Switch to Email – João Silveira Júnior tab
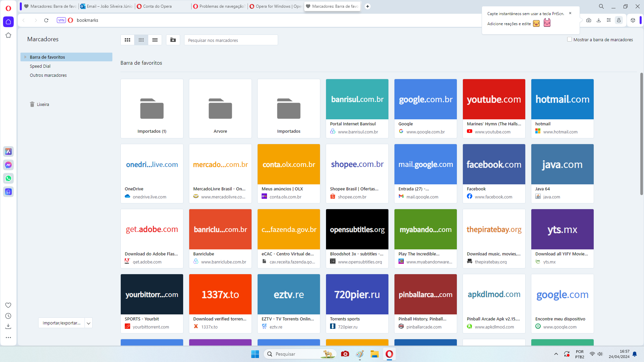644x362 pixels. tap(107, 6)
